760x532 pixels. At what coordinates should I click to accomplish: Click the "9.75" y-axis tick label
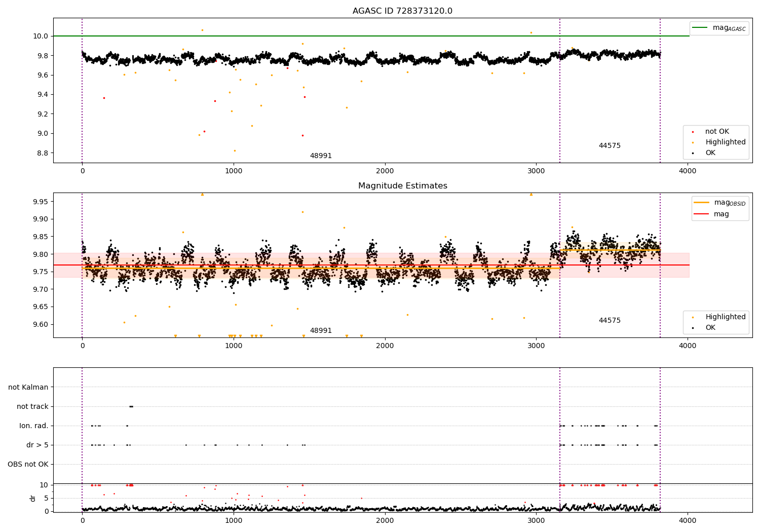tap(40, 272)
